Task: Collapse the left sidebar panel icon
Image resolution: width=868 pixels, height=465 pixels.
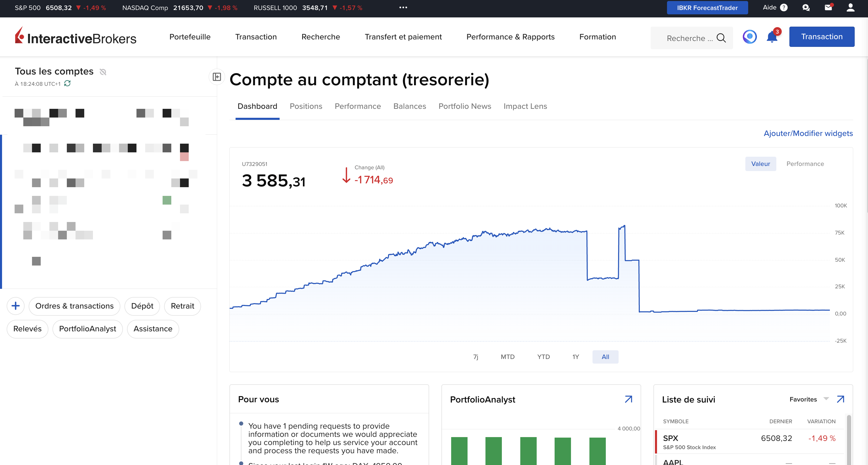Action: pyautogui.click(x=217, y=77)
